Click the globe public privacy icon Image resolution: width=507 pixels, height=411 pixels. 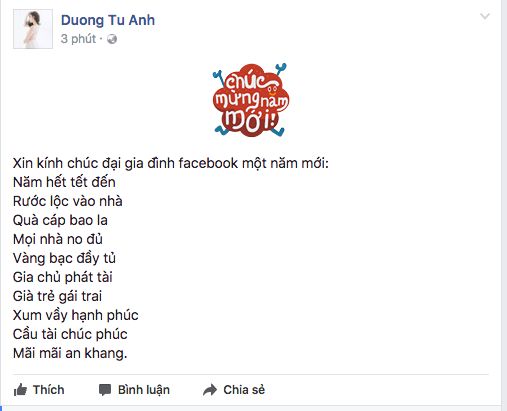point(112,39)
